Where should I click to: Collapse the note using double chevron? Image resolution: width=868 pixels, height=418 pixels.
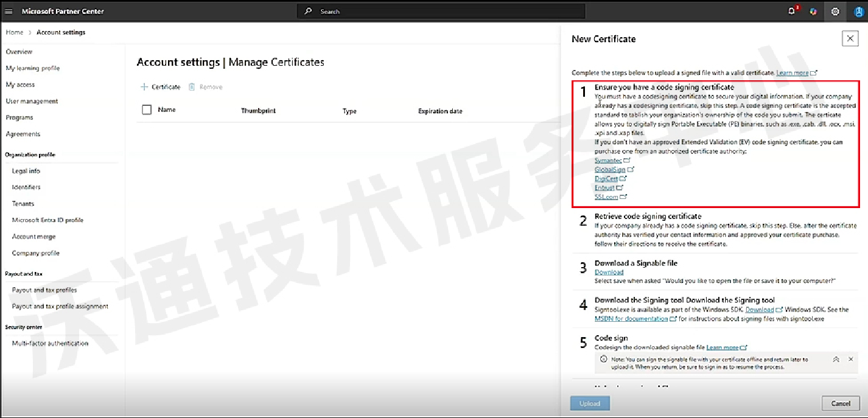[836, 360]
